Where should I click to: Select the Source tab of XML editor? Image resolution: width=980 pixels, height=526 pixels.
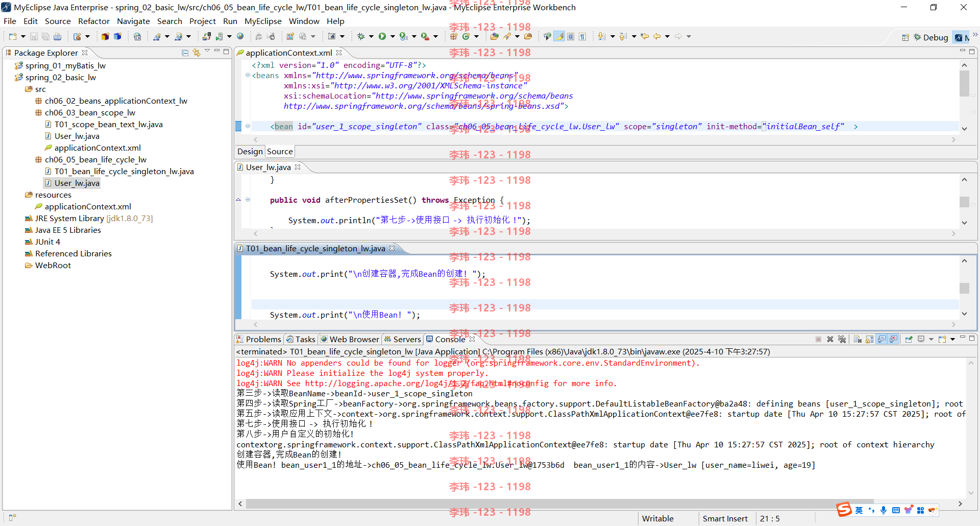[x=280, y=151]
